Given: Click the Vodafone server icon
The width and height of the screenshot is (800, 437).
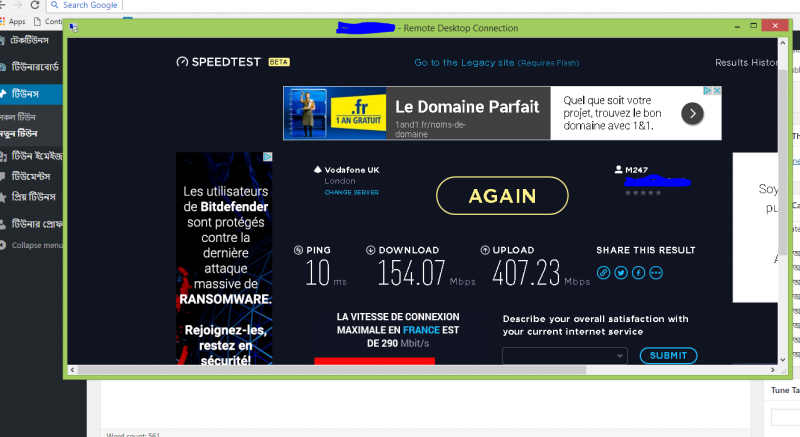Looking at the screenshot, I should tap(317, 169).
